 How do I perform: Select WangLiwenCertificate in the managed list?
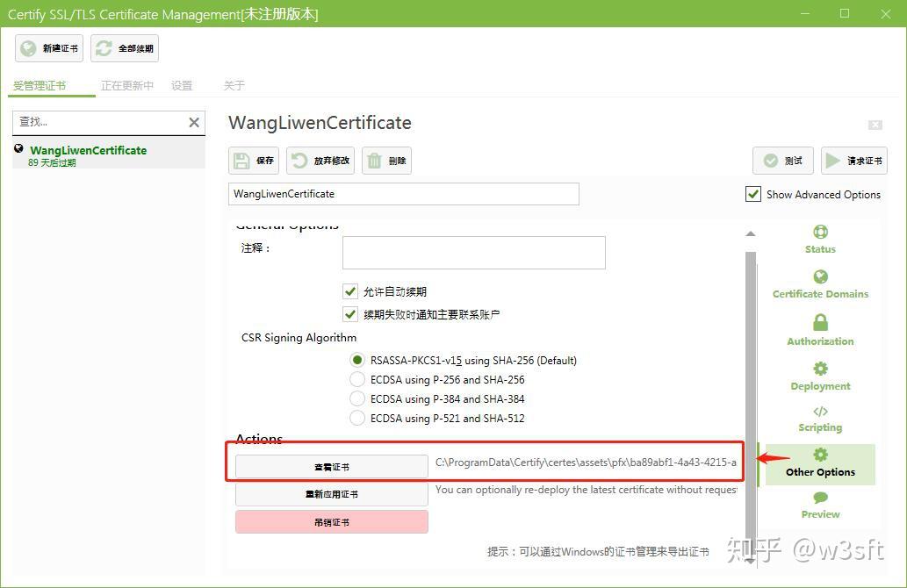[x=109, y=155]
